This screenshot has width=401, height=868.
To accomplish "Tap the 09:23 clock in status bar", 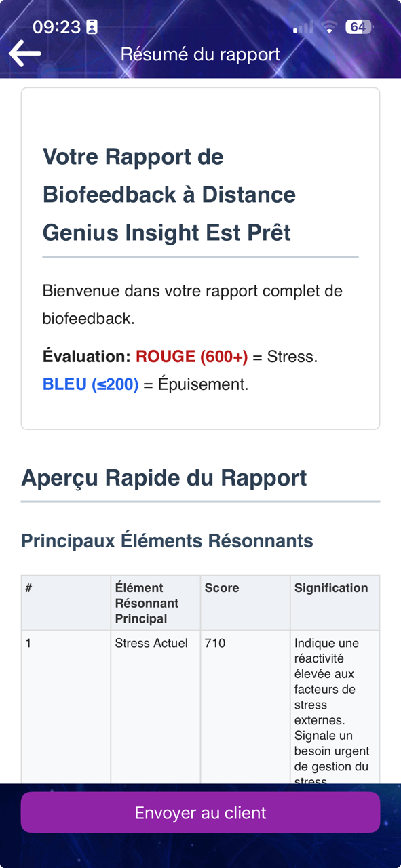I will [57, 27].
